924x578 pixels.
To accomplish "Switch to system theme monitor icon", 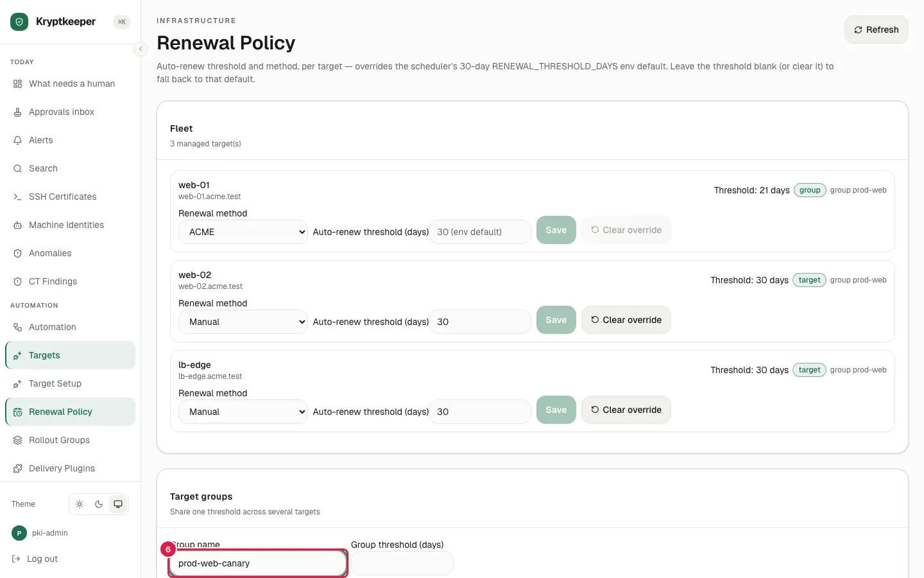I will click(118, 504).
